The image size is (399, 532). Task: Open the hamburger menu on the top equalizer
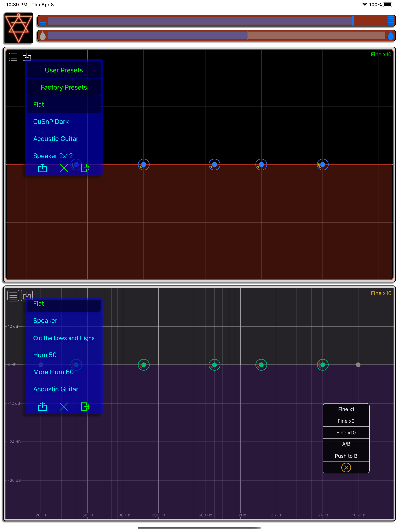[x=13, y=57]
